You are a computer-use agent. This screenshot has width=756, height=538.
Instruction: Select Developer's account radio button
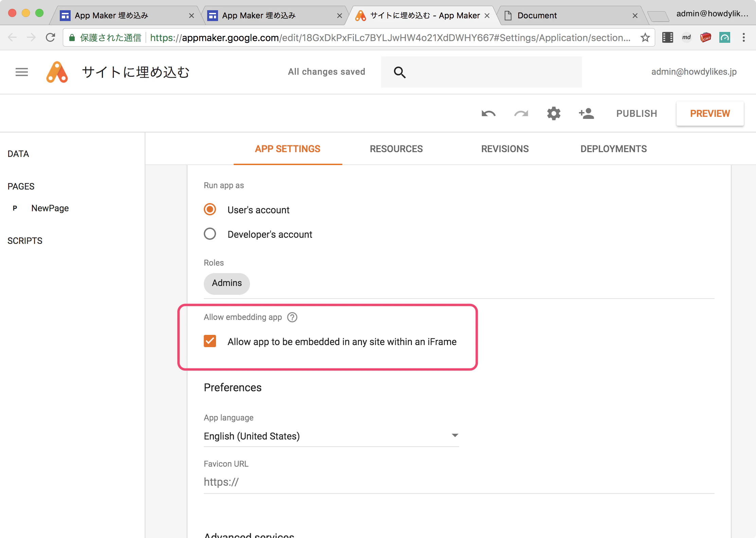coord(210,234)
